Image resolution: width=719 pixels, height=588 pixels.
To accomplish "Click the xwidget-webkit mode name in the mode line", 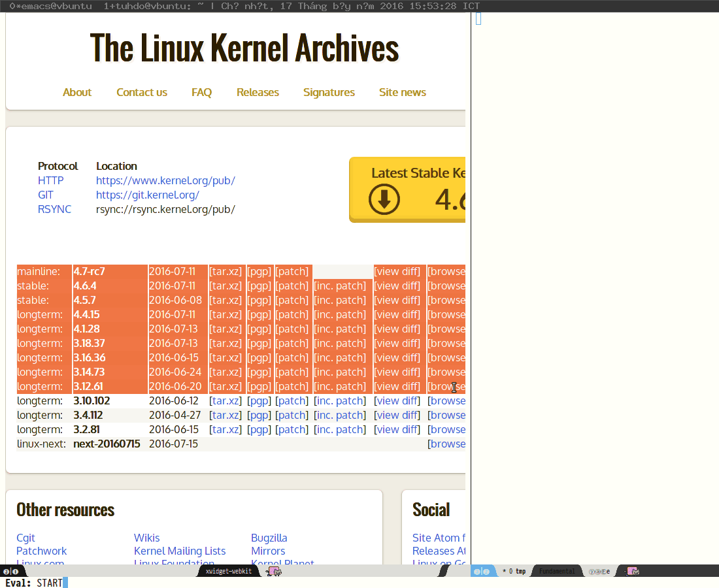I will point(229,571).
